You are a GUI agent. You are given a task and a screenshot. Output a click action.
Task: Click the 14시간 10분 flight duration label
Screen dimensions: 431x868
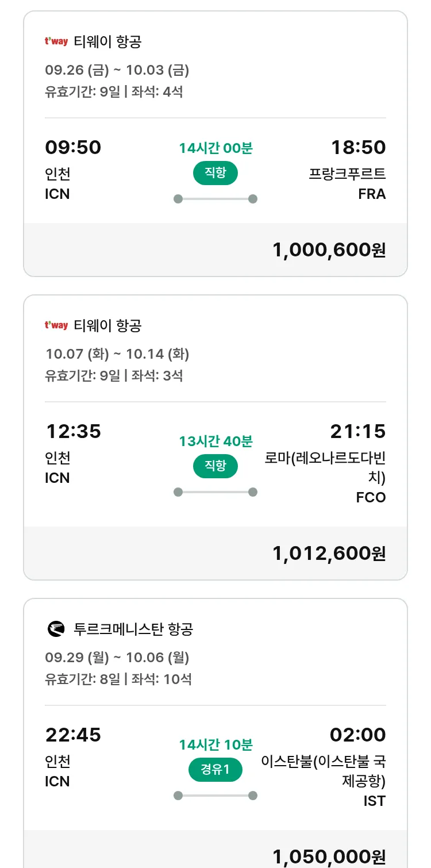[x=215, y=745]
